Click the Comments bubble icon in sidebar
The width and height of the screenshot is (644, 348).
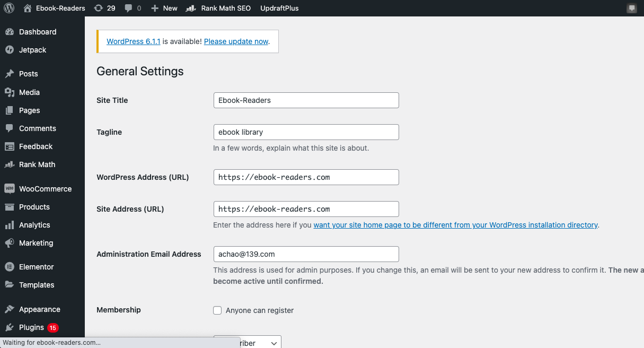(9, 128)
